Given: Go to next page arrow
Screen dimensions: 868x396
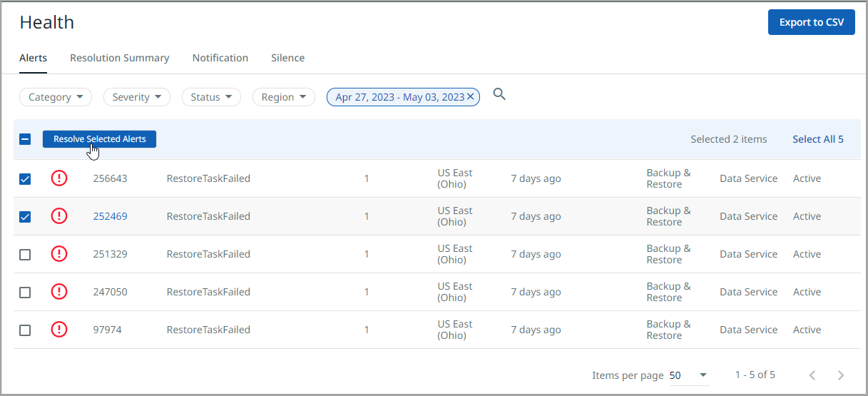Looking at the screenshot, I should 841,375.
